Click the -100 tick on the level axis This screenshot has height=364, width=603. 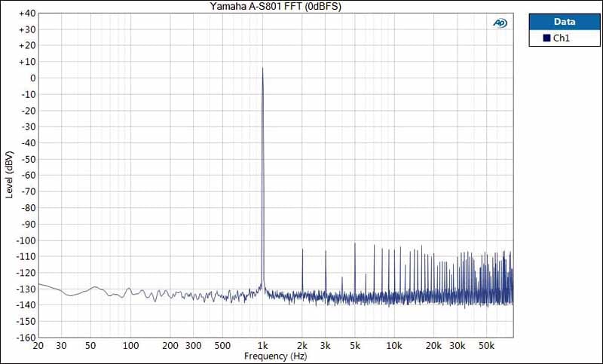click(26, 240)
